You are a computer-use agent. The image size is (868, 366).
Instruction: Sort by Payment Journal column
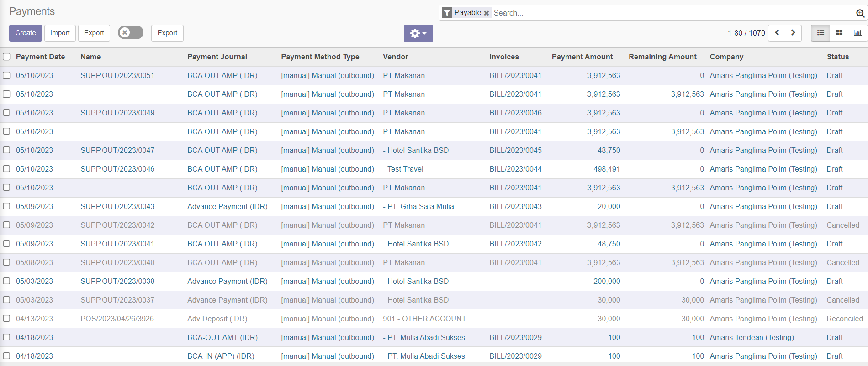click(217, 57)
